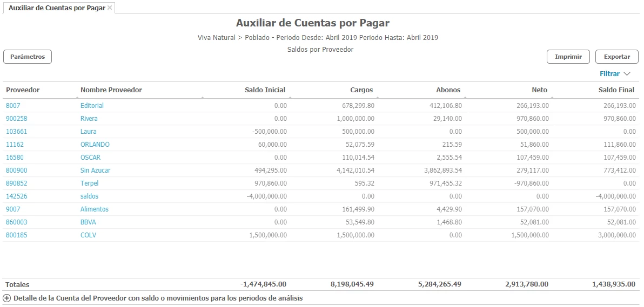Select Saldo Final value 773,412.00

[x=619, y=170]
